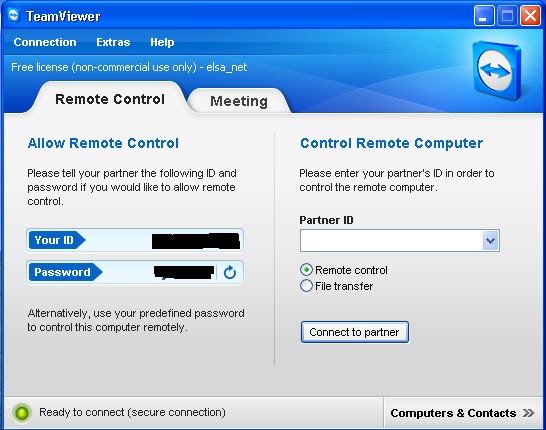Image resolution: width=546 pixels, height=430 pixels.
Task: Click the Password blue label
Action: (x=65, y=272)
